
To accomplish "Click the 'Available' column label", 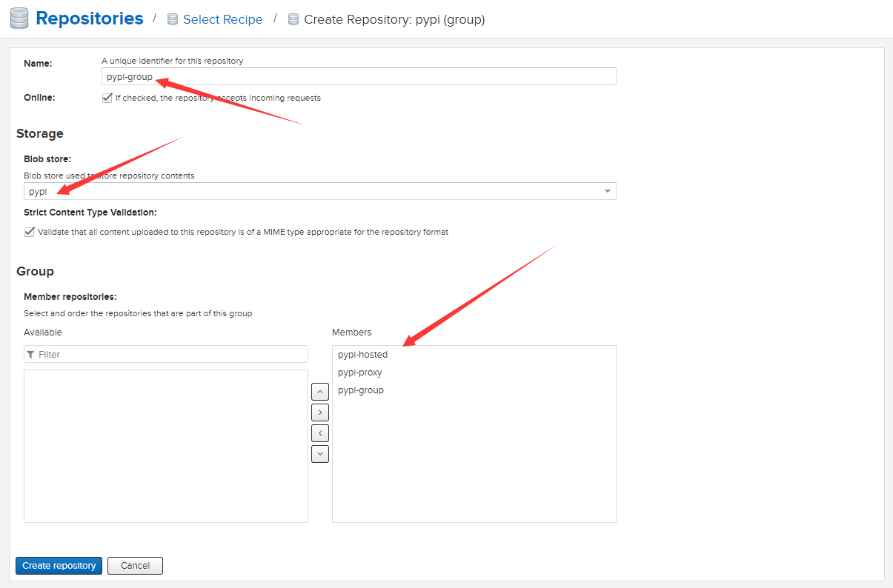I will point(43,332).
